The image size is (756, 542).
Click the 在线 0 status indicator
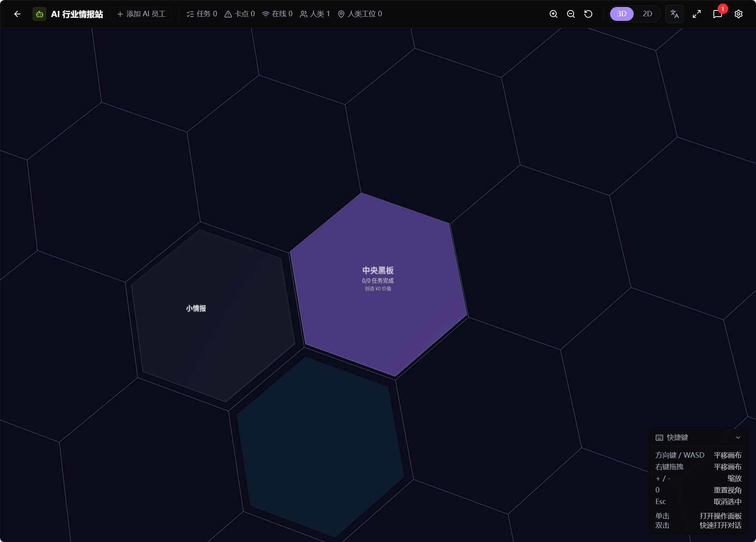(x=277, y=14)
